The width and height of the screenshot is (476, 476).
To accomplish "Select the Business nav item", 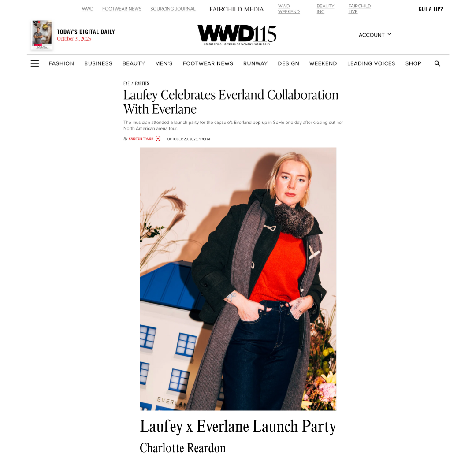I will tap(98, 63).
